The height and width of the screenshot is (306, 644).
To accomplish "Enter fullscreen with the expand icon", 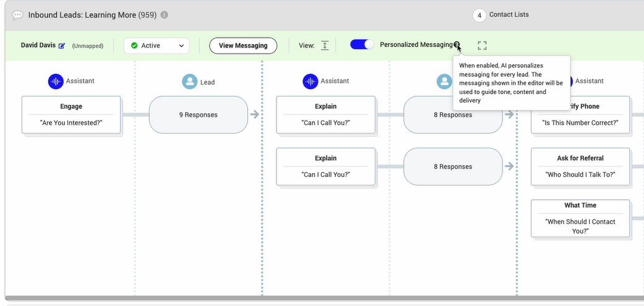I will point(483,46).
